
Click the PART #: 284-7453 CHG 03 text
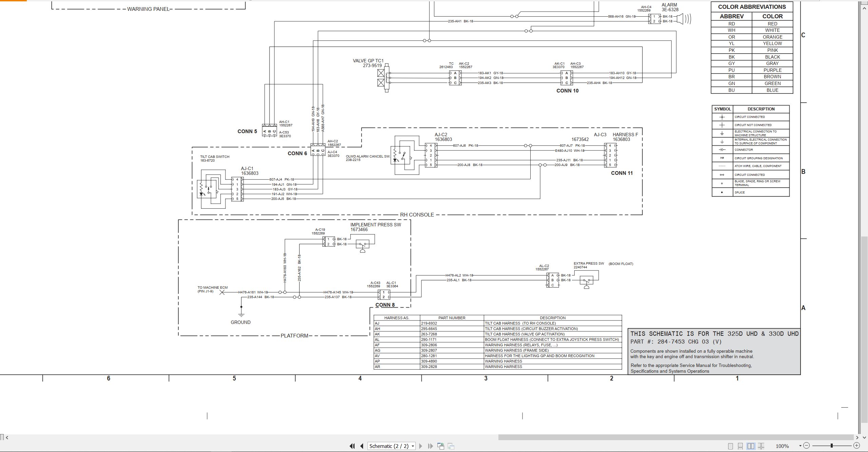tap(676, 342)
